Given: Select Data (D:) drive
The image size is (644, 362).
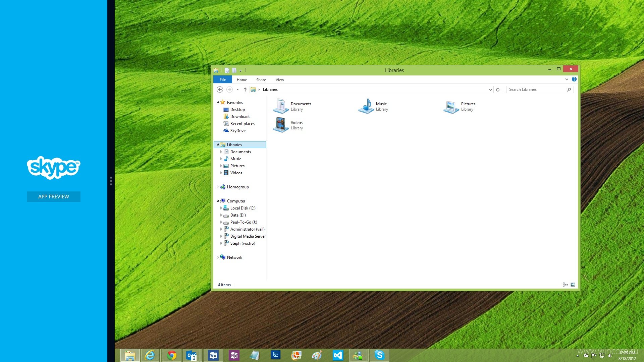Looking at the screenshot, I should [238, 215].
